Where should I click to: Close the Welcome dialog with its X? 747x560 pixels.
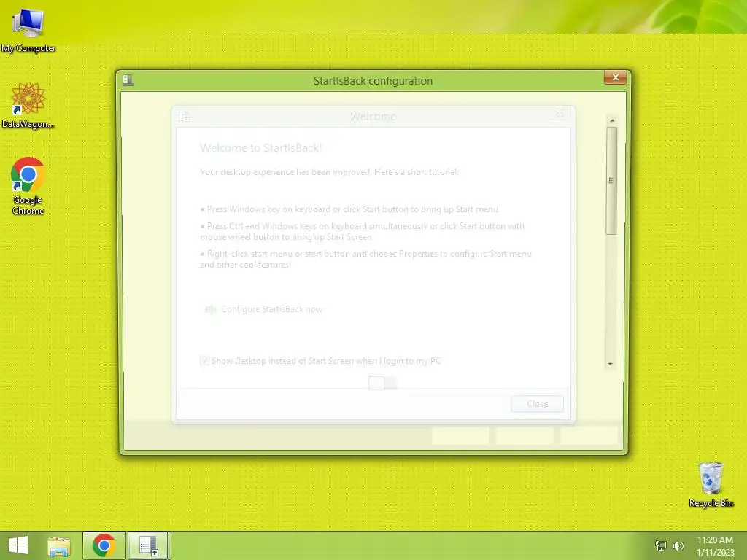point(560,114)
